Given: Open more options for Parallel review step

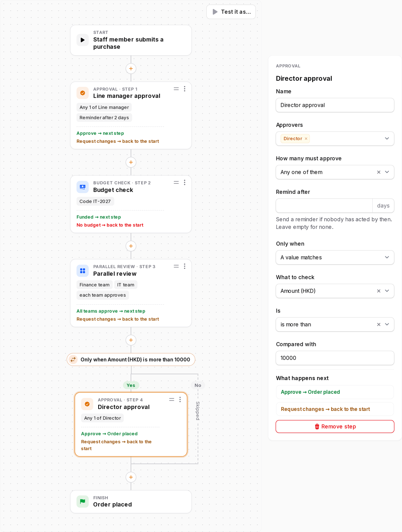Looking at the screenshot, I should (185, 266).
